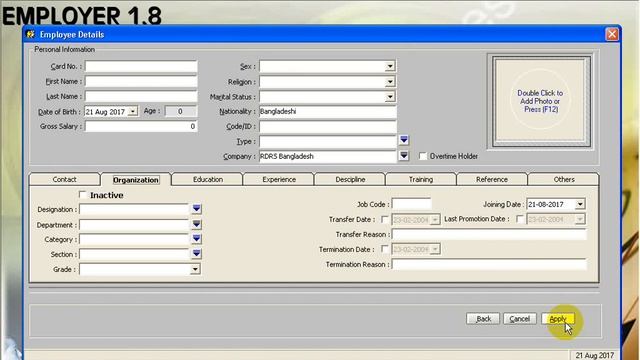
Task: Enable the Last Promotion Date checkbox
Action: [520, 219]
